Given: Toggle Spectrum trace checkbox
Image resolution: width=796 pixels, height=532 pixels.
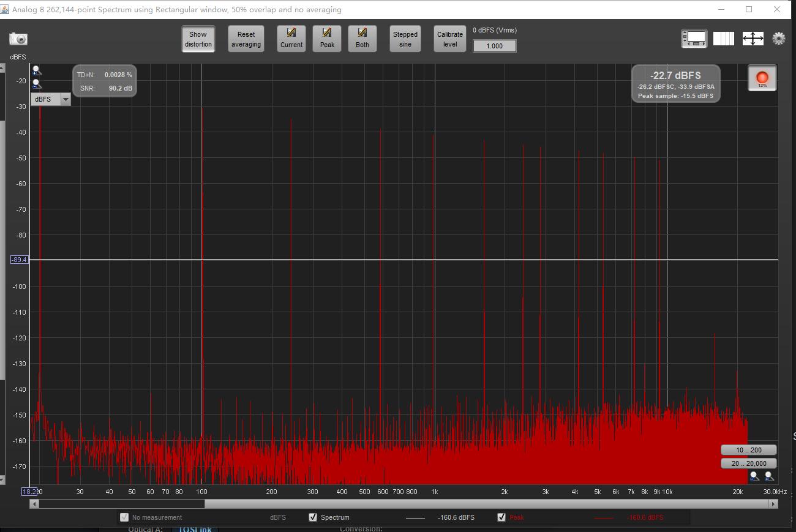Looking at the screenshot, I should (314, 517).
